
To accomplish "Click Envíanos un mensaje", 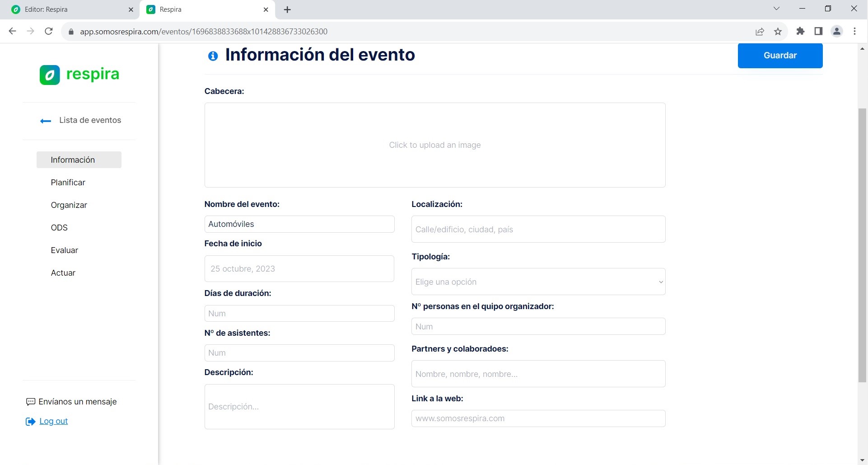I will pyautogui.click(x=78, y=402).
